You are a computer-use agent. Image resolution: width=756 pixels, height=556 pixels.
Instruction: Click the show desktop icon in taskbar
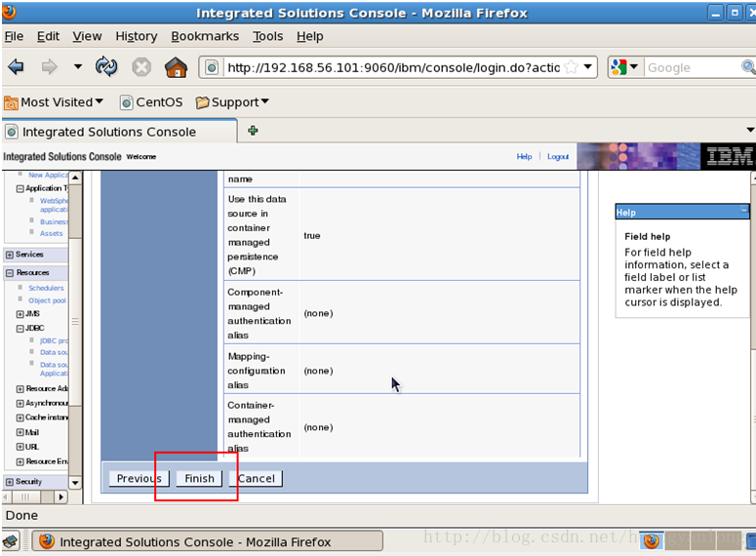(x=11, y=541)
